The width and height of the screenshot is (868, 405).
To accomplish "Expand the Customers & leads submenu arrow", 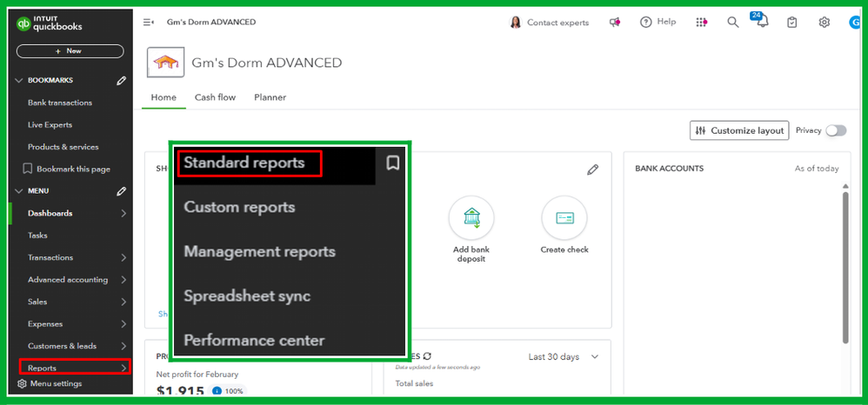I will (x=123, y=347).
